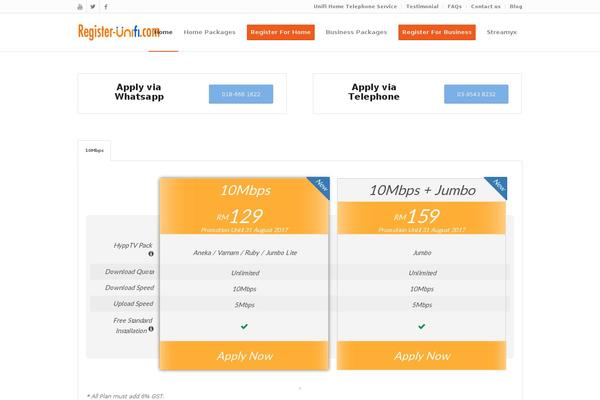
Task: Click the HyppTV Pack row label
Action: tap(133, 245)
